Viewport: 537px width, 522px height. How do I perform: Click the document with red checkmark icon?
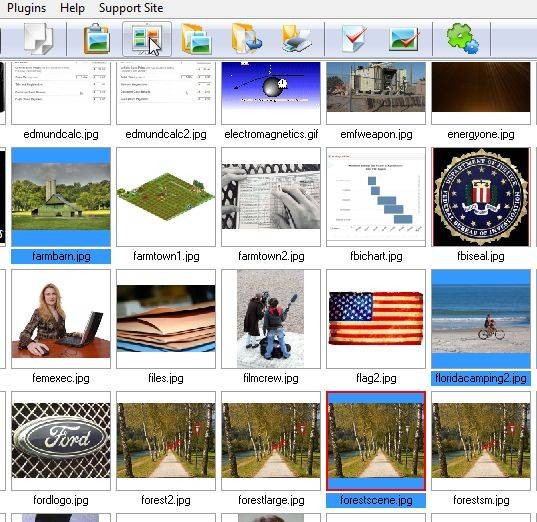click(354, 39)
